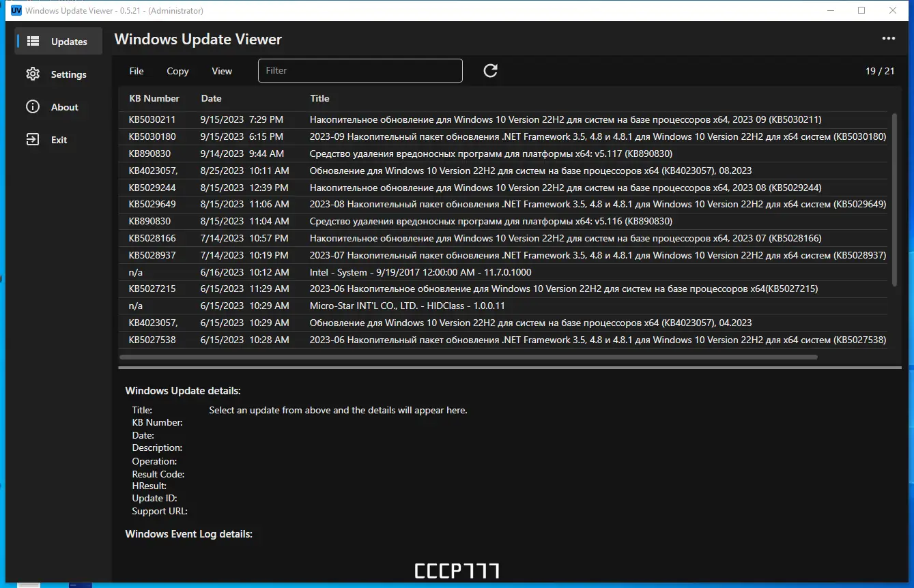Image resolution: width=914 pixels, height=588 pixels.
Task: Click the Settings label in sidebar
Action: (69, 74)
